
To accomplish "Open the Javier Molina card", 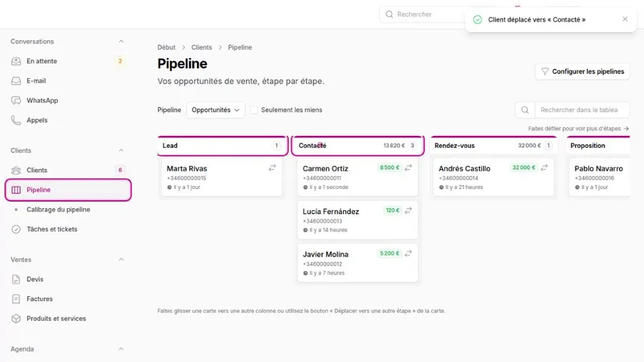I will [x=357, y=263].
